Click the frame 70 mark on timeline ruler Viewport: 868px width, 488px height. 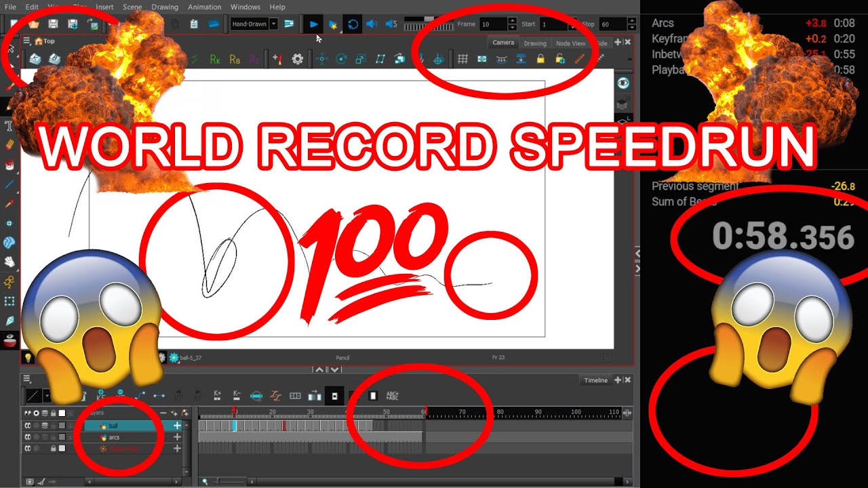click(x=462, y=412)
